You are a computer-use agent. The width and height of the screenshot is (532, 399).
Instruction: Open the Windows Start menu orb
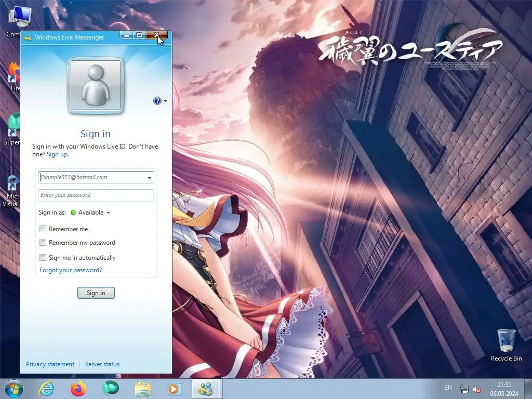tap(14, 389)
